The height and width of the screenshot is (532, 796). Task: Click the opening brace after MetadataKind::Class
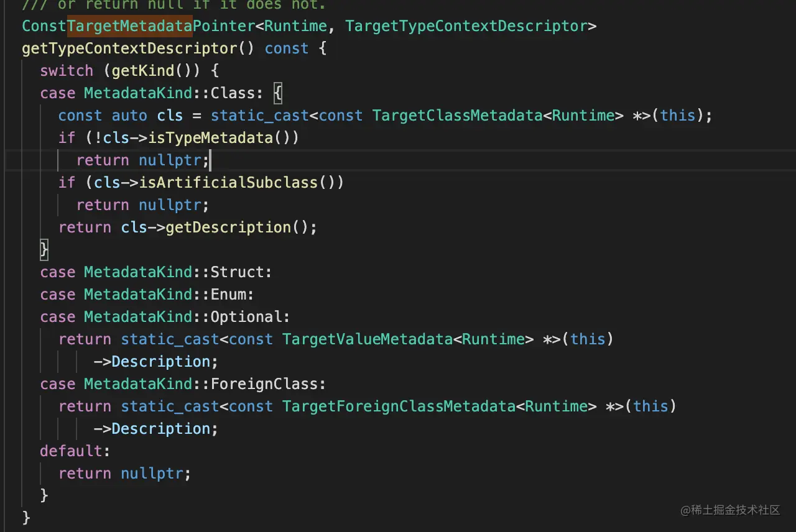pos(278,93)
